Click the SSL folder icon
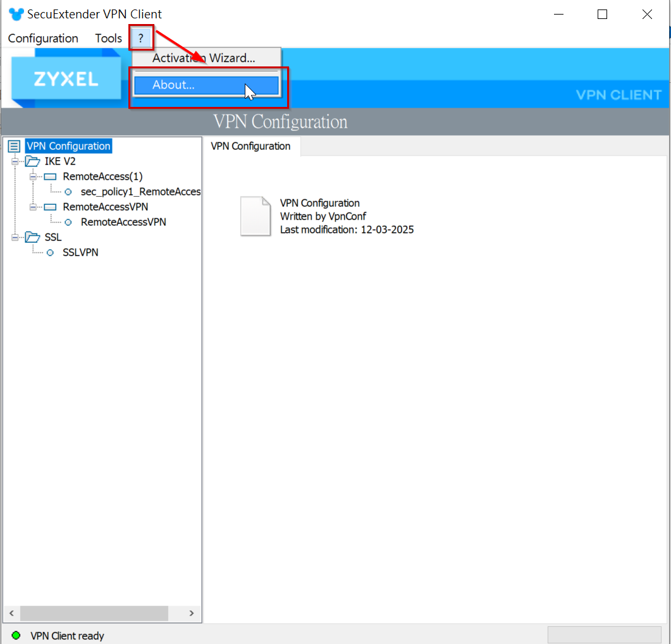The height and width of the screenshot is (644, 671). tap(32, 237)
